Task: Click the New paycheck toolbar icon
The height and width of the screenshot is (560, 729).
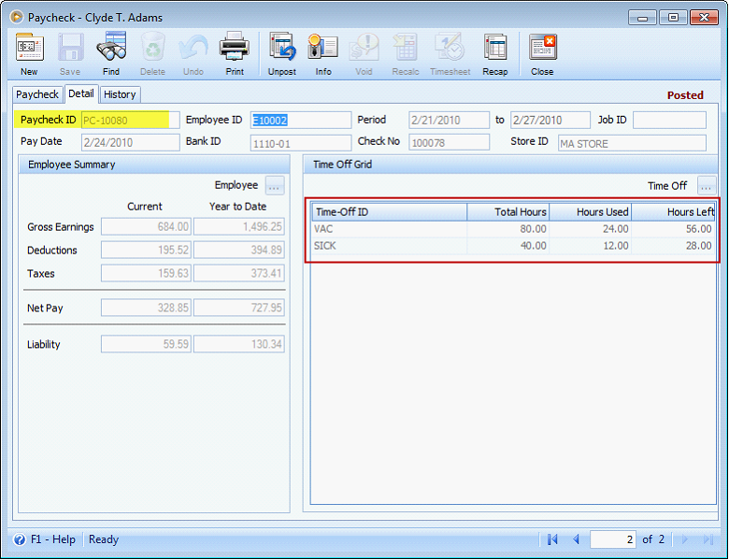Action: 29,53
